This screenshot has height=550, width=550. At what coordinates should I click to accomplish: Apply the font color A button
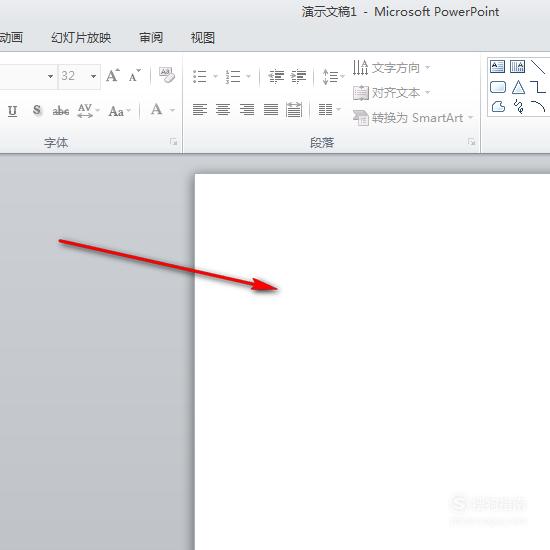point(156,109)
